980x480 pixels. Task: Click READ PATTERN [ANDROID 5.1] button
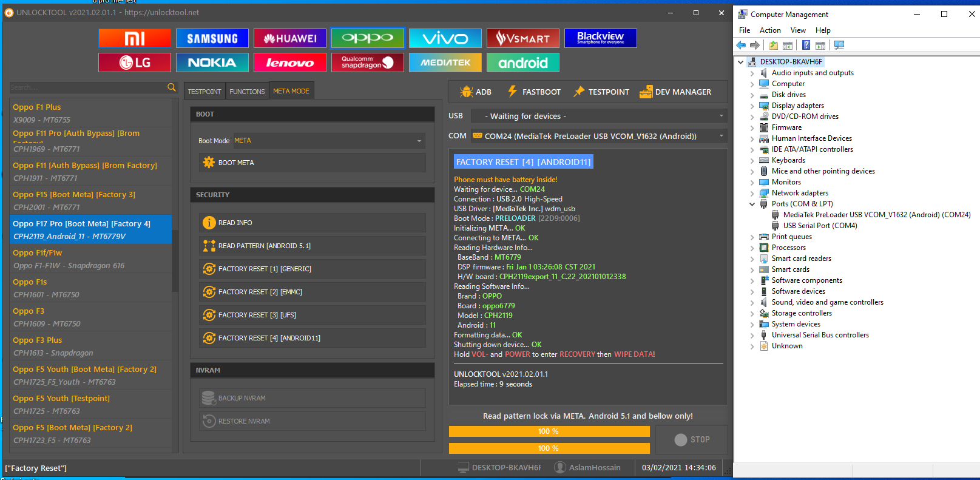[313, 246]
